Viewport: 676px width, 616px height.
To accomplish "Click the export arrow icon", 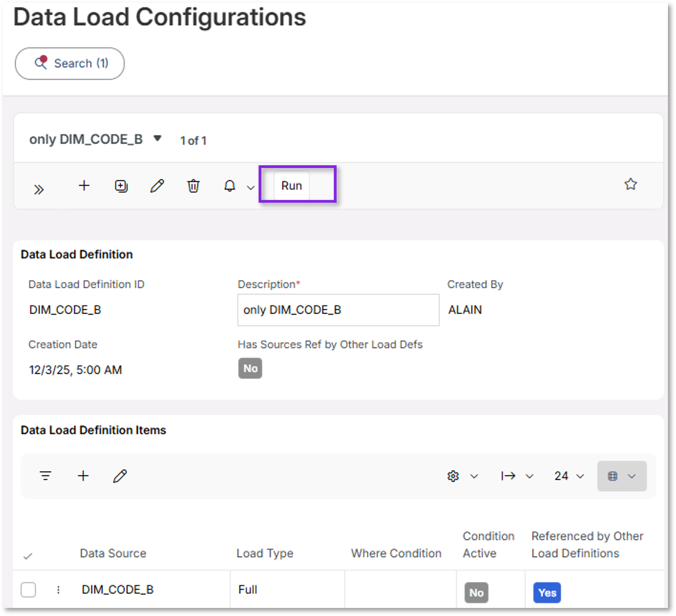I will click(508, 475).
